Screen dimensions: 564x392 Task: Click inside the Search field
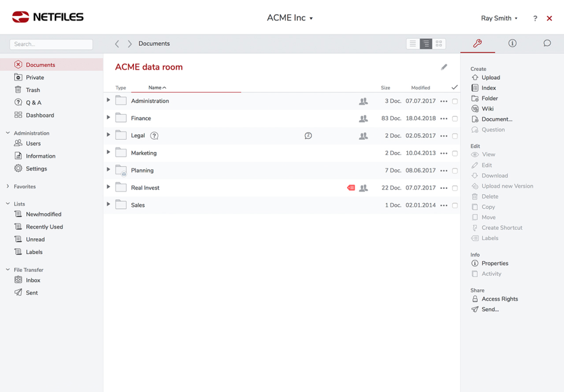click(x=51, y=44)
